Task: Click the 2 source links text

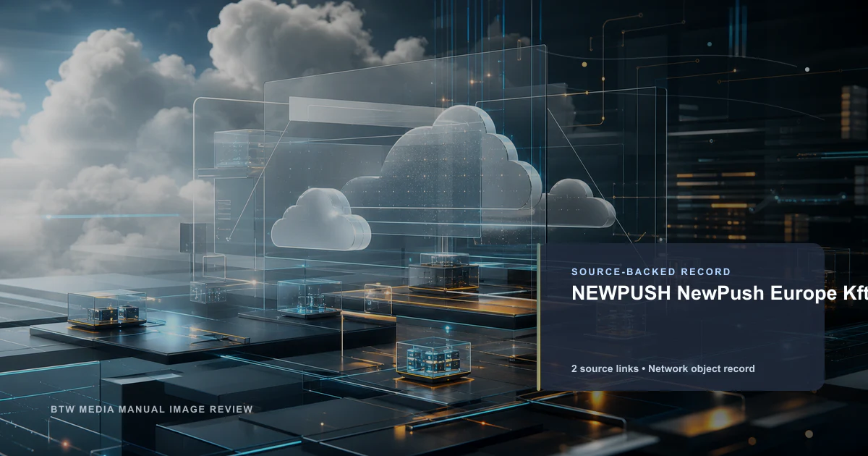Action: coord(605,368)
